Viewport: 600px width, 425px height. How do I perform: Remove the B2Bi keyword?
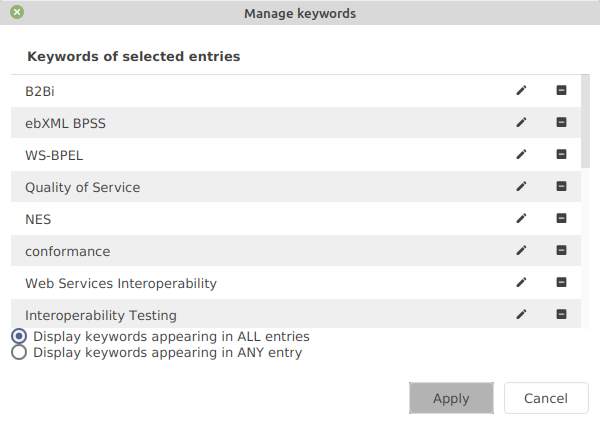561,91
